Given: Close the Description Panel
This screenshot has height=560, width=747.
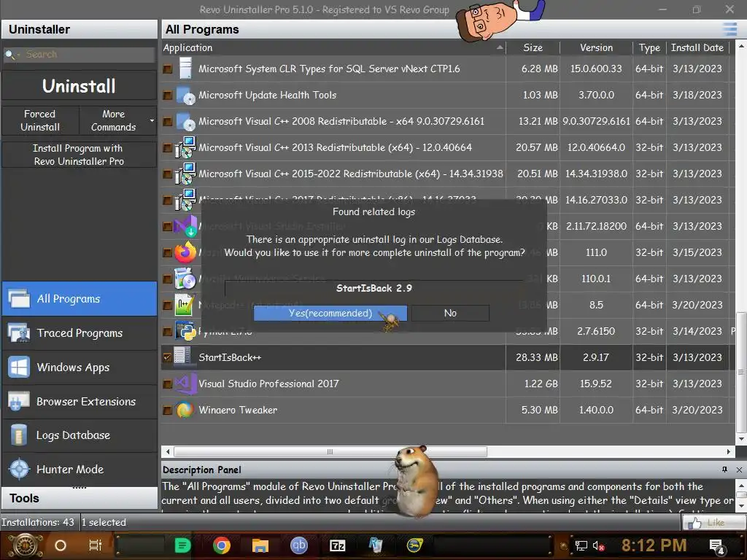Looking at the screenshot, I should tap(739, 470).
